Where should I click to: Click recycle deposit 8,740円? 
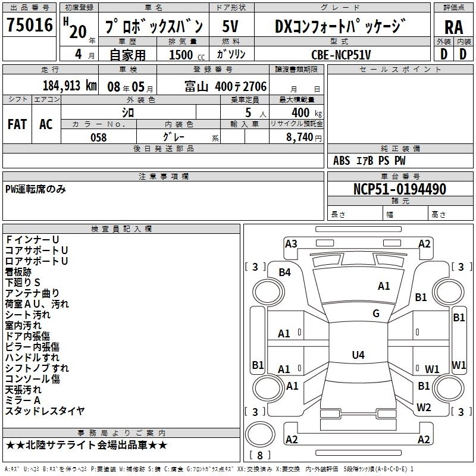(304, 137)
